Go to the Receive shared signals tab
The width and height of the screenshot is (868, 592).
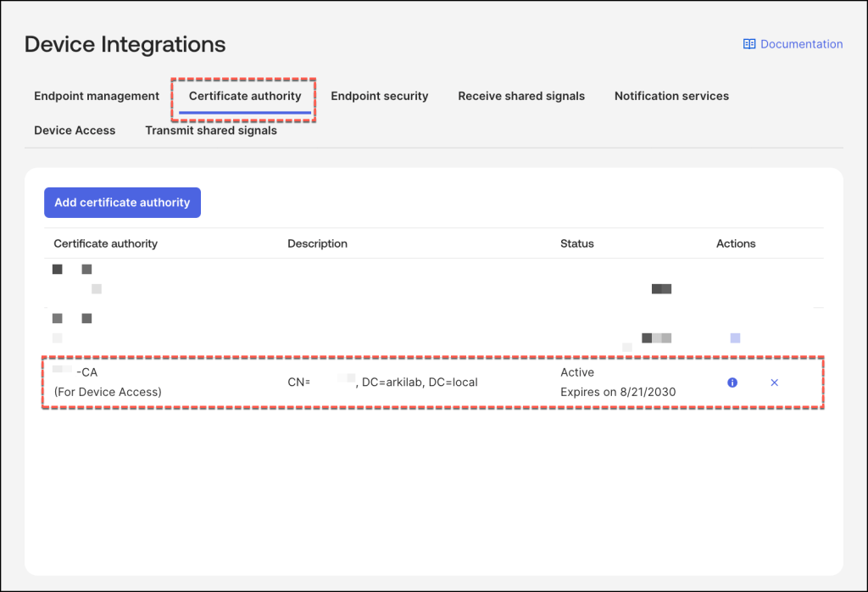coord(521,96)
